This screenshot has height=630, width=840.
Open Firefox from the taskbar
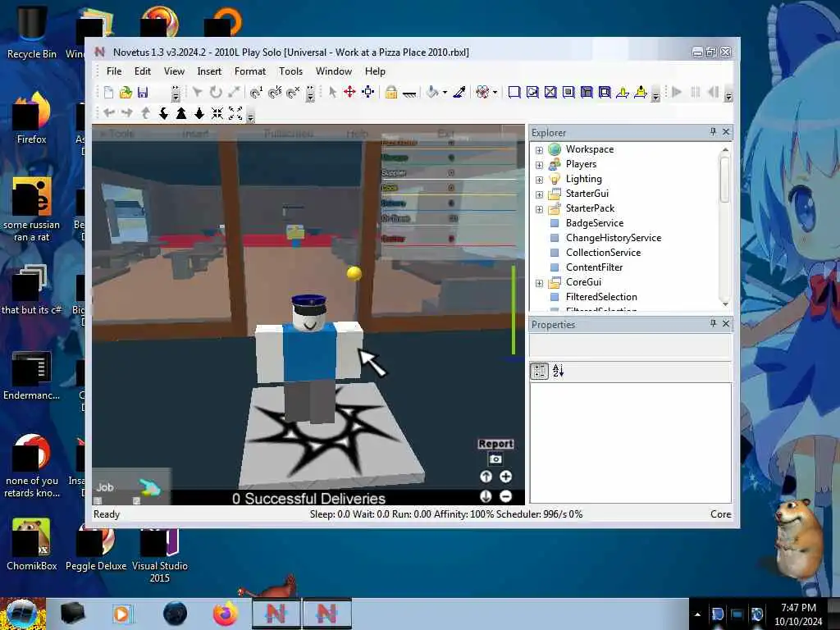click(x=226, y=614)
